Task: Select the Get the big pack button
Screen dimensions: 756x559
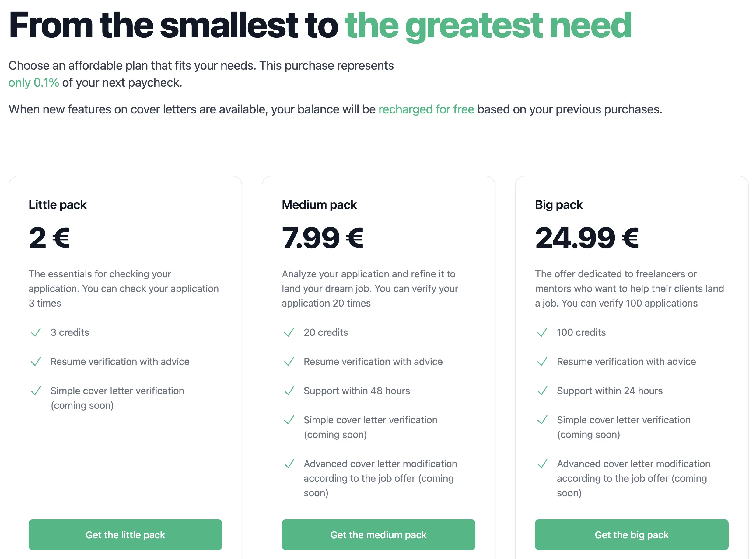Action: [x=632, y=535]
